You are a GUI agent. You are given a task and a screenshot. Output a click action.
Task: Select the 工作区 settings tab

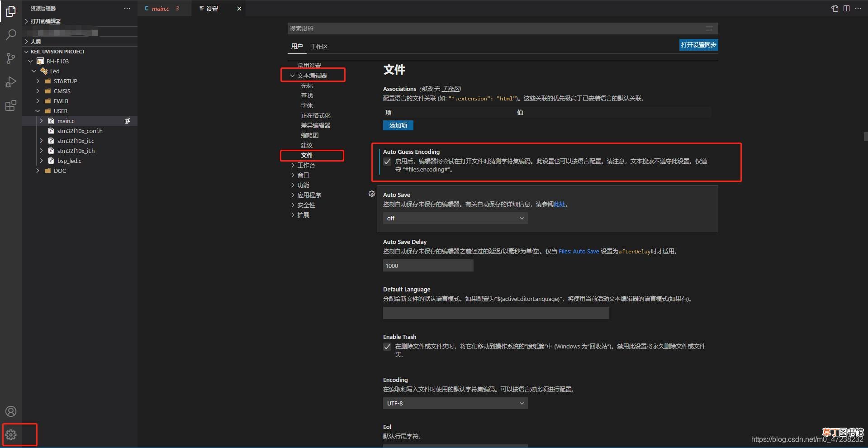[319, 47]
